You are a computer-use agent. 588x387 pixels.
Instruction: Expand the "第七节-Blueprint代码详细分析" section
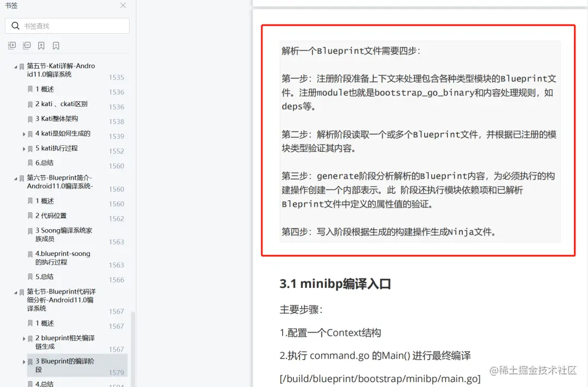(16, 291)
